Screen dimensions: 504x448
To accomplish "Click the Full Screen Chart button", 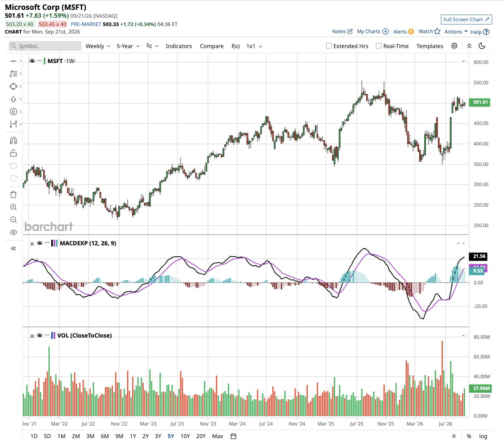I will point(467,19).
